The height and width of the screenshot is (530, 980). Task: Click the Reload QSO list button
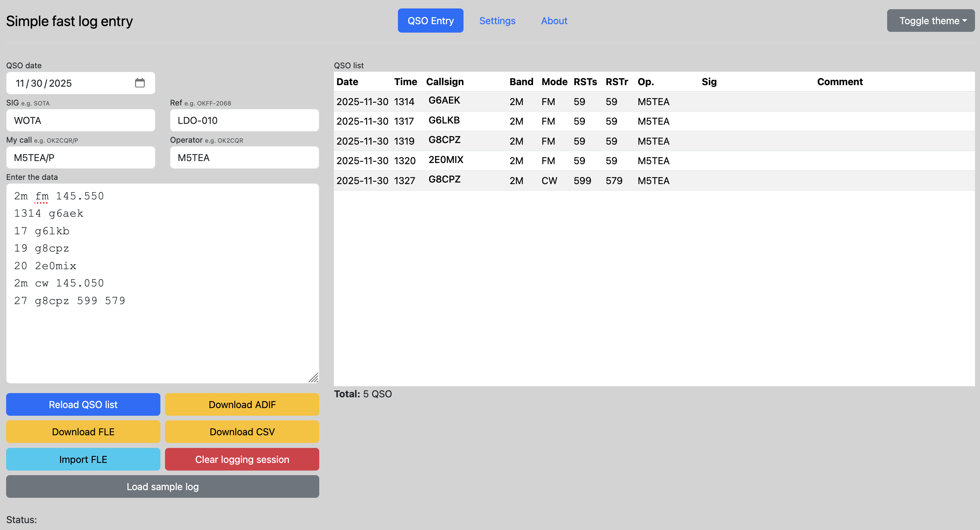[83, 405]
